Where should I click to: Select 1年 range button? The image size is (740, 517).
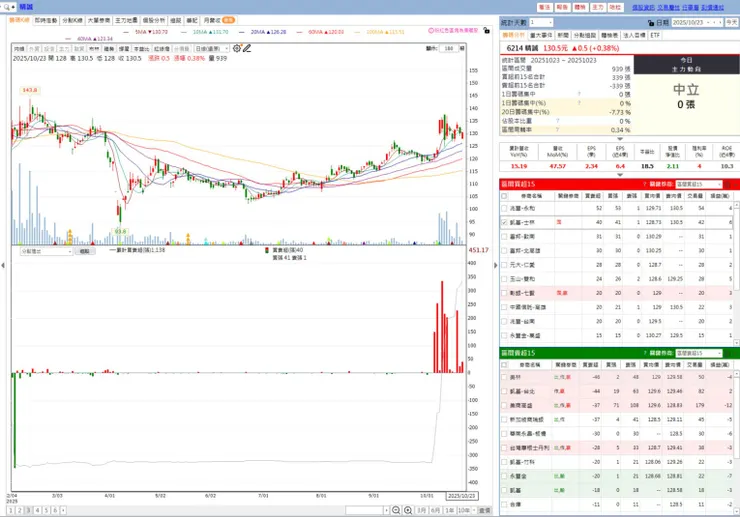tap(449, 510)
